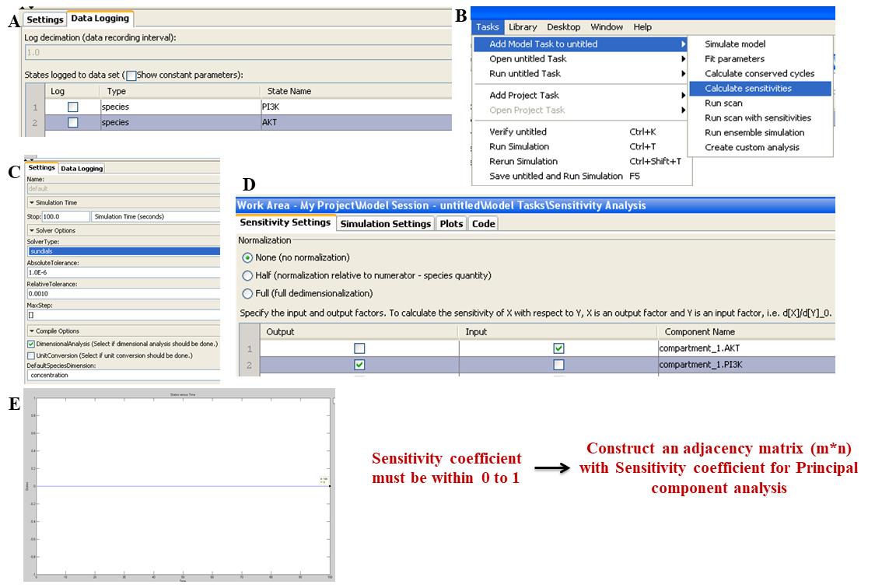Check the Output box for compartment_1.AKT
Viewport: 882px width, 588px height.
[x=359, y=348]
